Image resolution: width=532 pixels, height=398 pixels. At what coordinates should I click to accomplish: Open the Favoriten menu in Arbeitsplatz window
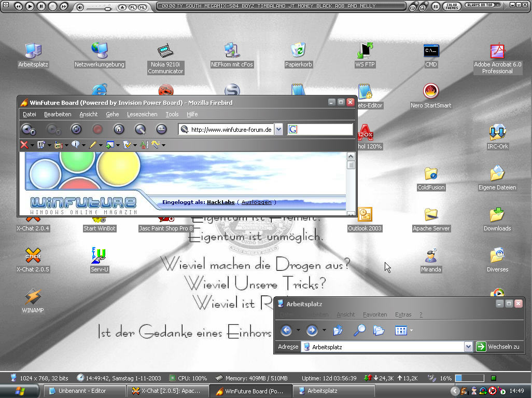pyautogui.click(x=374, y=314)
